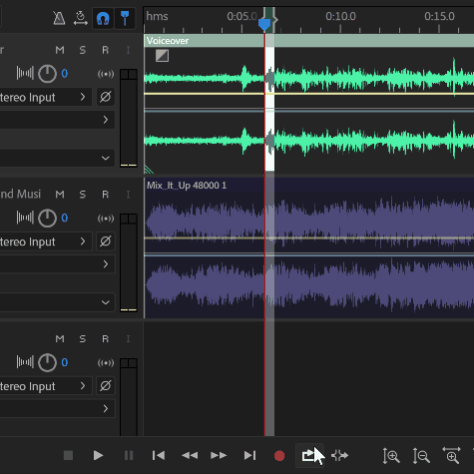Click Zoom In time icon

coord(451,455)
